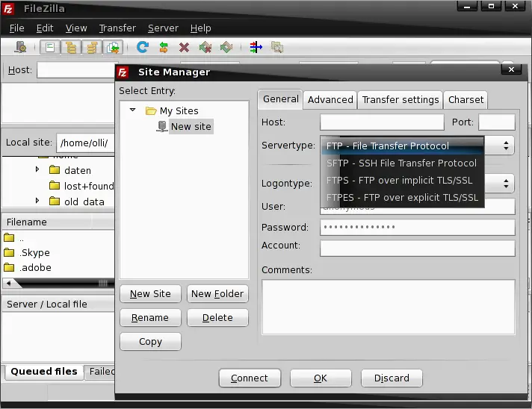Click the OK button
This screenshot has width=532, height=409.
(x=321, y=378)
